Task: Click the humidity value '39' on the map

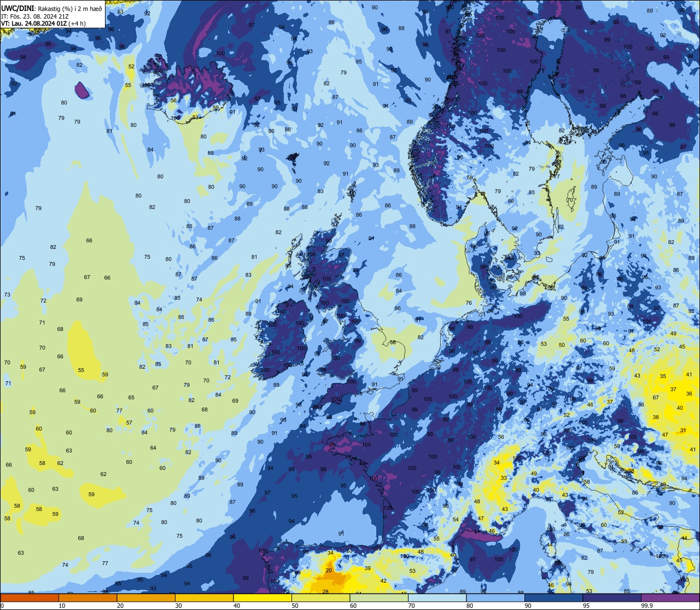Action: 367,568
